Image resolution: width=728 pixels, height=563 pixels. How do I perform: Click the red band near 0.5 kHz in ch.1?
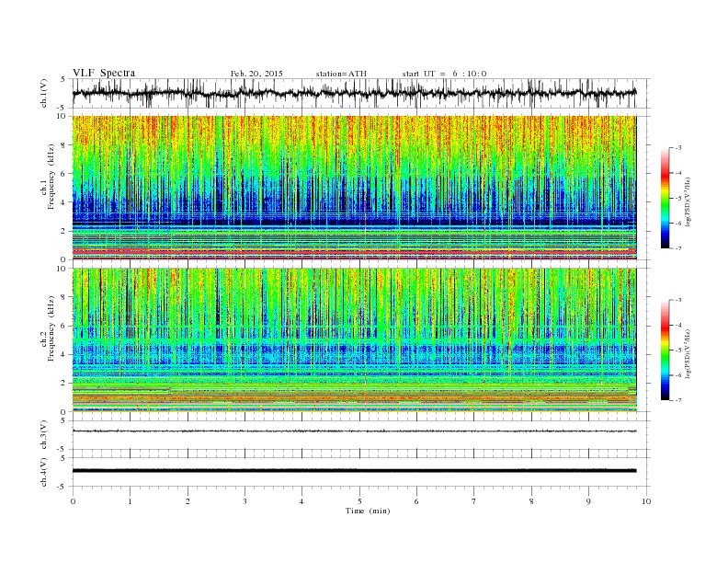[x=354, y=252]
